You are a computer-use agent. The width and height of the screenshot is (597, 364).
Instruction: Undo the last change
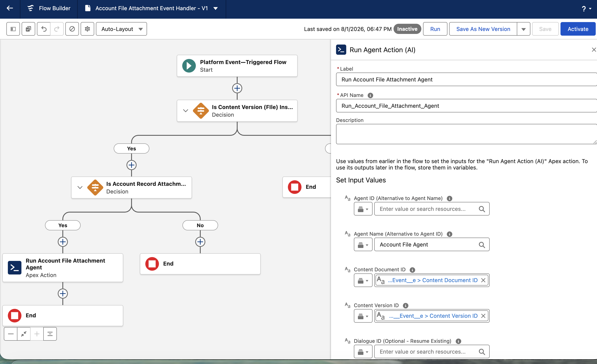tap(44, 29)
